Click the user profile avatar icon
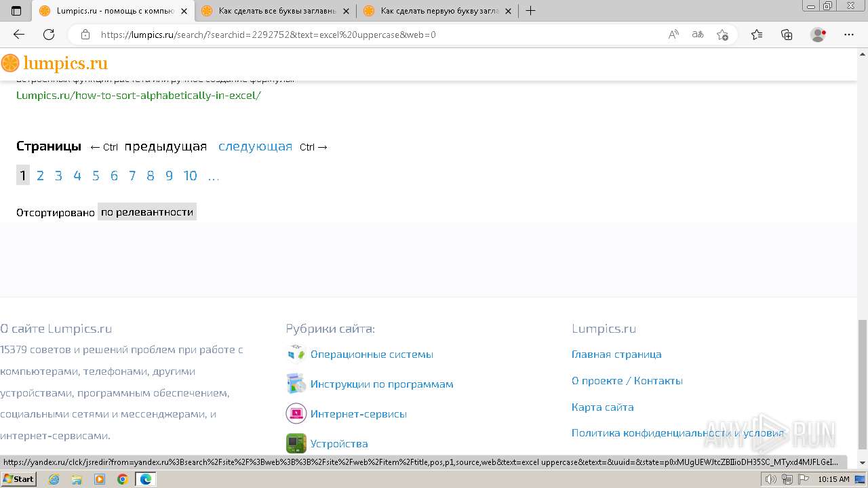The width and height of the screenshot is (868, 488). [x=818, y=35]
